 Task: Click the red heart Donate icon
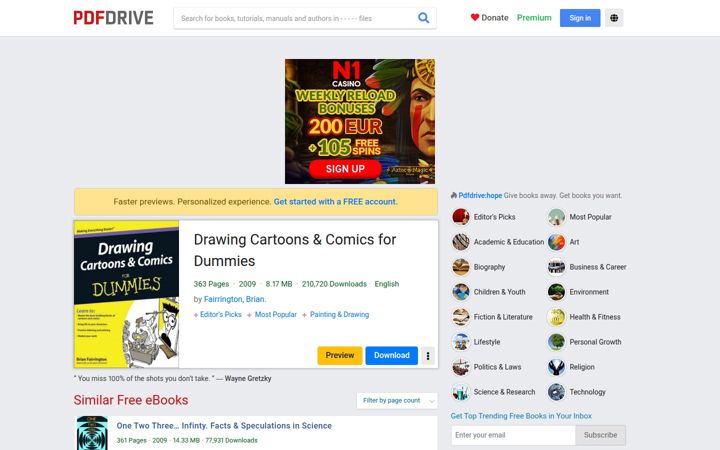[475, 17]
